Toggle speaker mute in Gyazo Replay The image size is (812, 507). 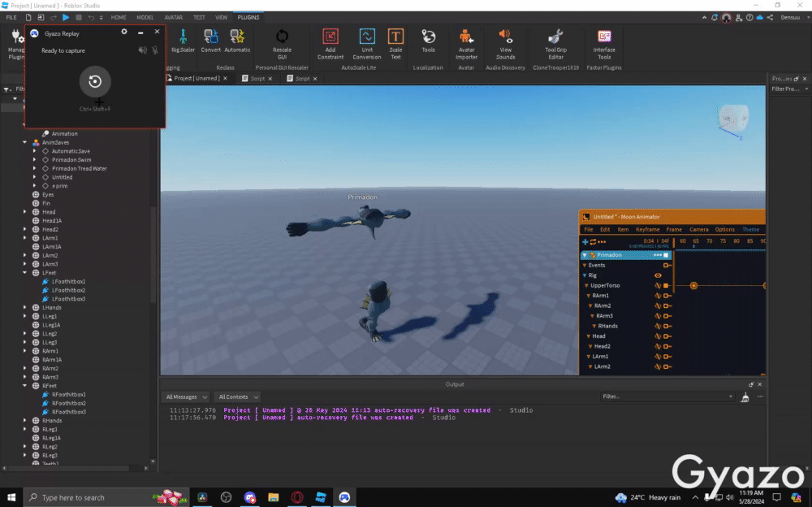[x=142, y=50]
